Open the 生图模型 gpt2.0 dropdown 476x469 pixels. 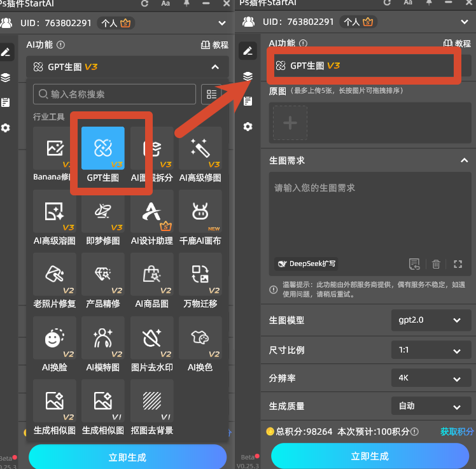431,320
